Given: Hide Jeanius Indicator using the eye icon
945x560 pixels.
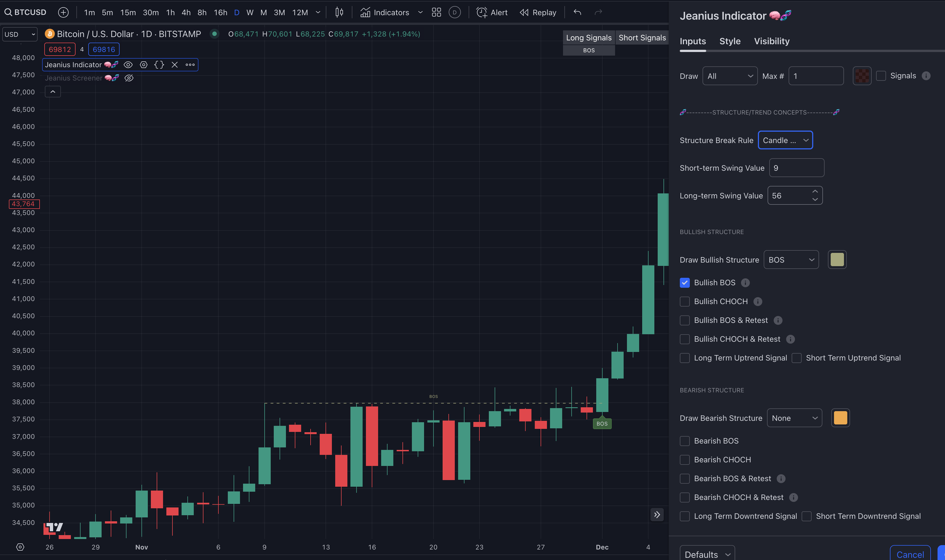Looking at the screenshot, I should click(128, 65).
